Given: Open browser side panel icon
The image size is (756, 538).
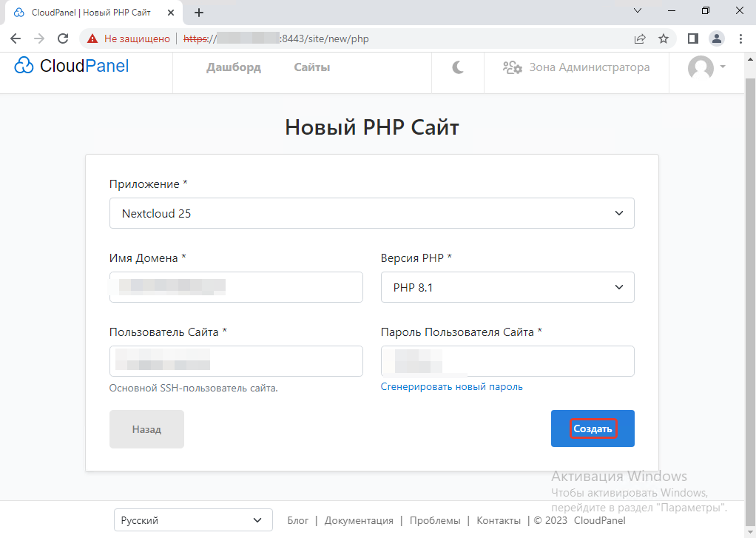Looking at the screenshot, I should coord(693,38).
